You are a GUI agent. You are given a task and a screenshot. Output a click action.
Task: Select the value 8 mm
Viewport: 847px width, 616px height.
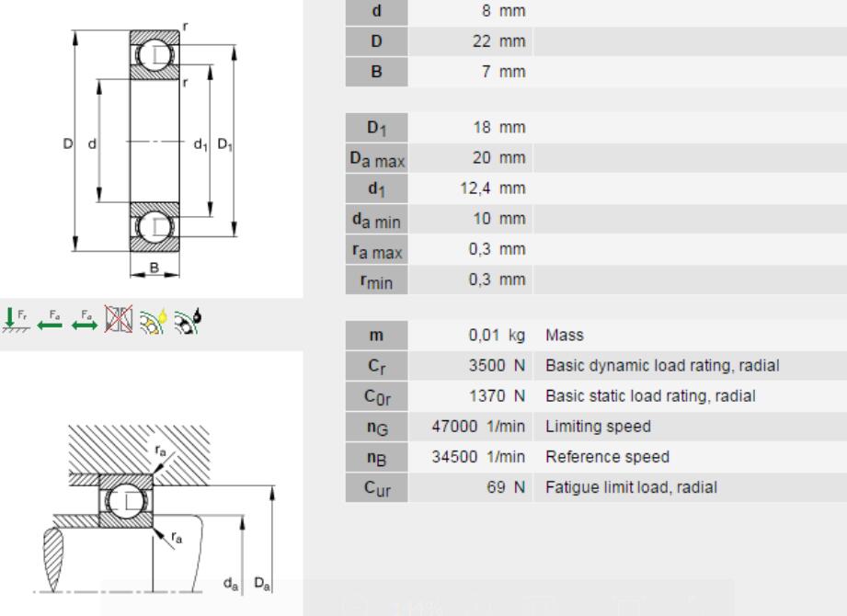[x=503, y=11]
